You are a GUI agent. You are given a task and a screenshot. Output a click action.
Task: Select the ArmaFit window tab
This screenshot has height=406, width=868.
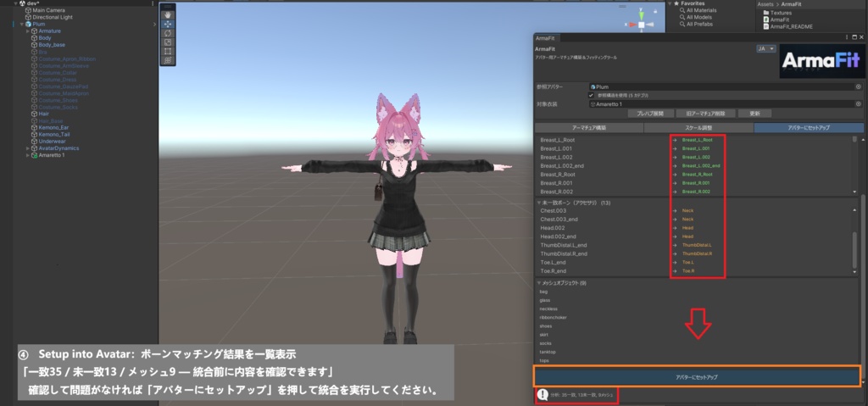click(548, 37)
